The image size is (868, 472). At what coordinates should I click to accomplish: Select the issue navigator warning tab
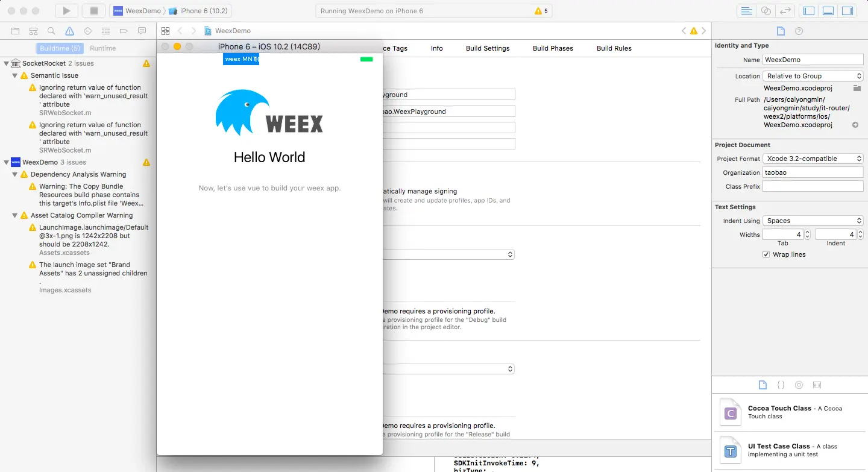click(69, 31)
